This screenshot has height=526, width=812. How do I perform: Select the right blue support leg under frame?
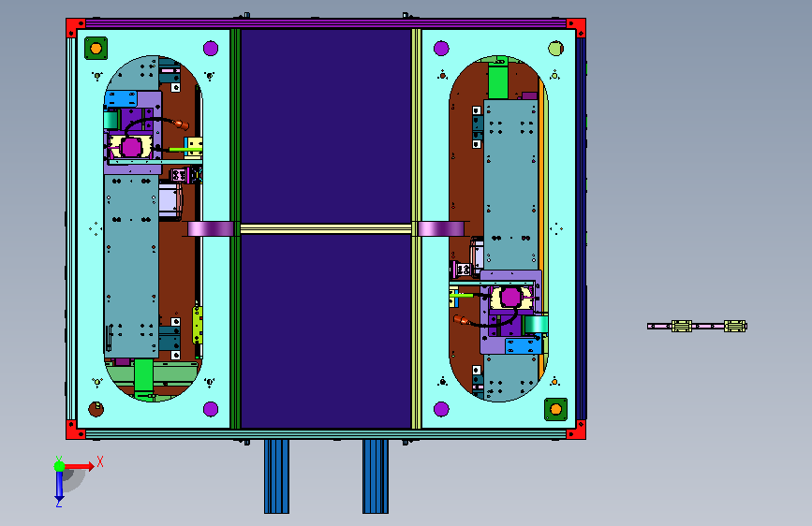(x=376, y=476)
